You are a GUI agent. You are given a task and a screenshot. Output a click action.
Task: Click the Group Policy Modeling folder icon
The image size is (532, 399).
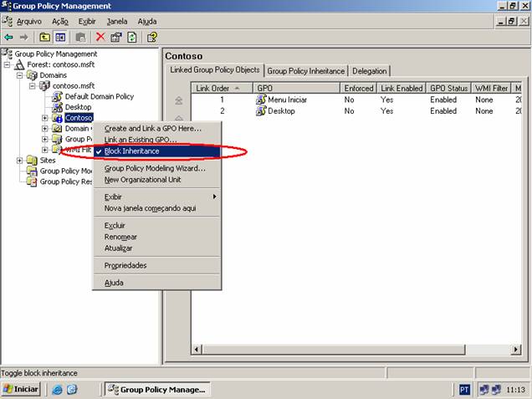32,171
